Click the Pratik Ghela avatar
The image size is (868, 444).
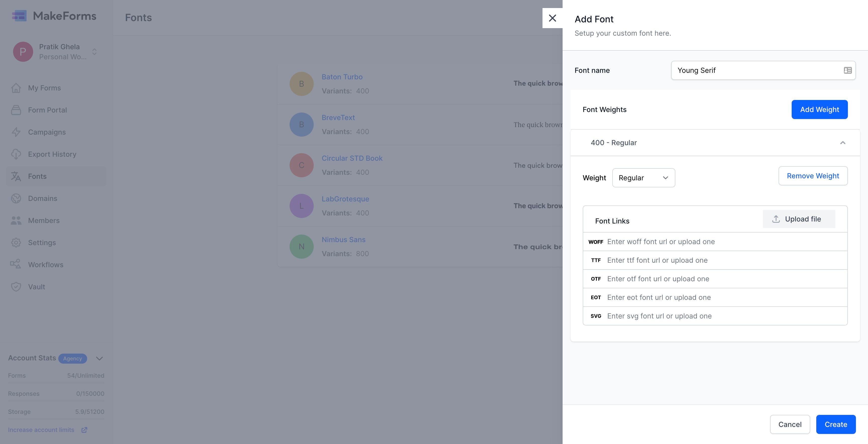tap(23, 51)
